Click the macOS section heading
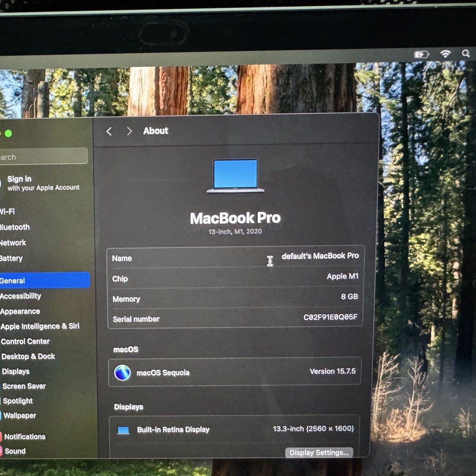This screenshot has height=476, width=476. coord(126,350)
